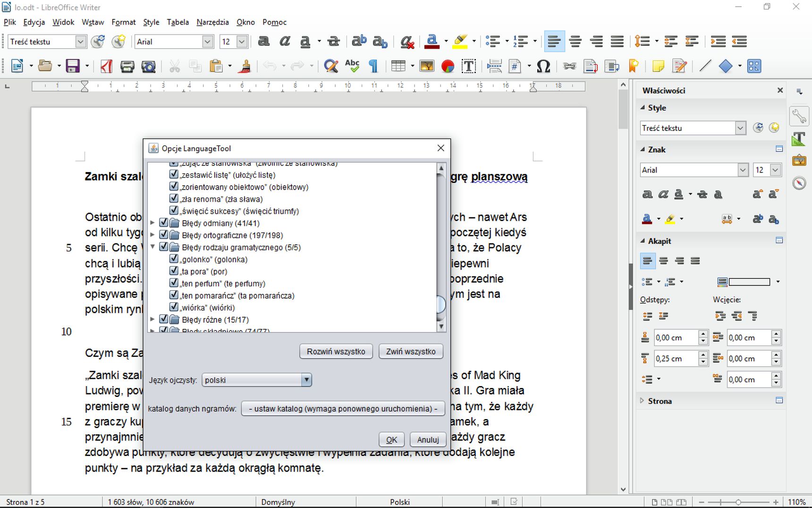Center-align text with toolbar icon
This screenshot has width=812, height=508.
[575, 42]
